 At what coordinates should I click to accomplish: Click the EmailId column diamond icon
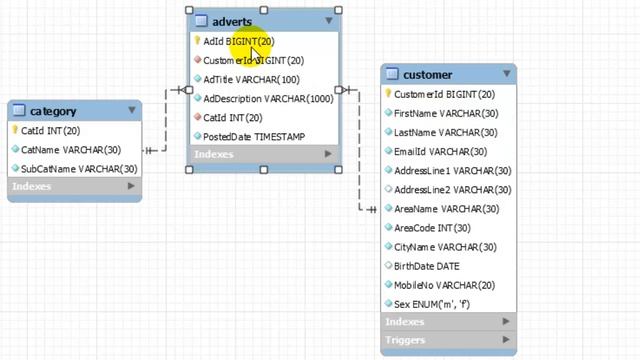(x=389, y=151)
